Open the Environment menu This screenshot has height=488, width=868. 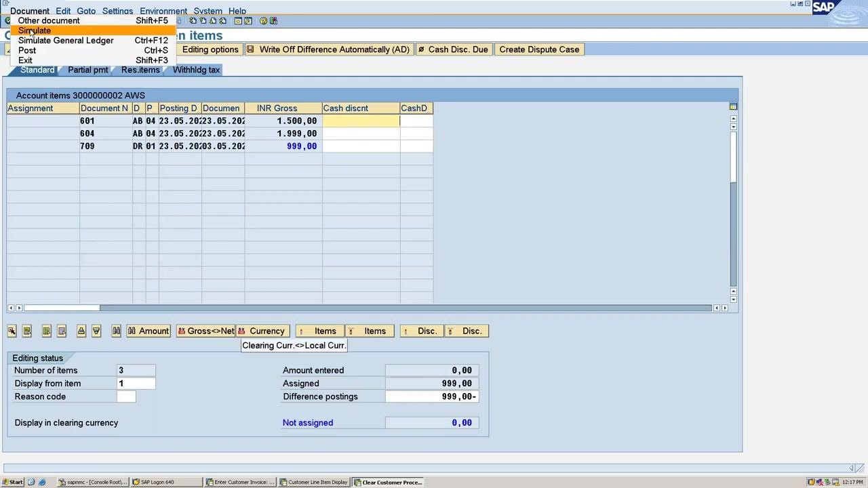coord(163,11)
